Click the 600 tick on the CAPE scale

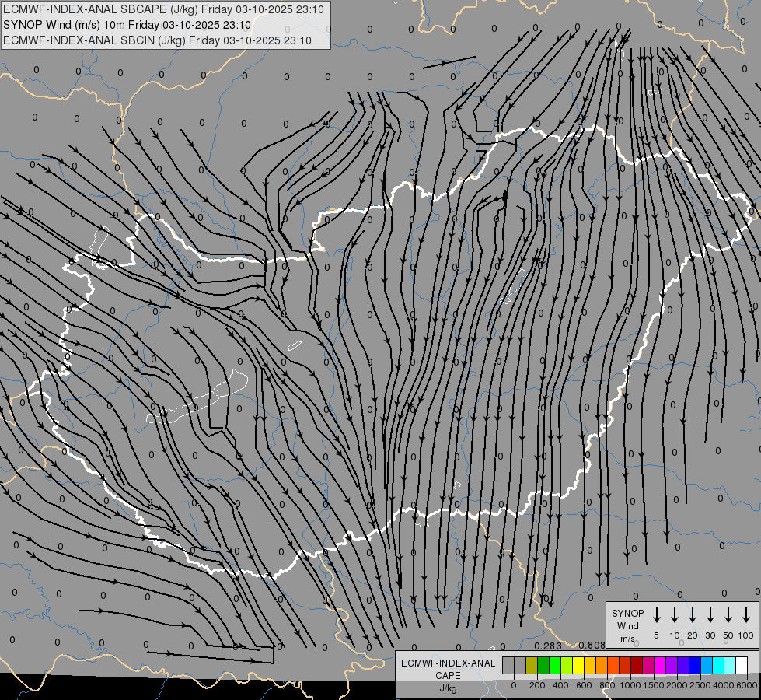584,685
